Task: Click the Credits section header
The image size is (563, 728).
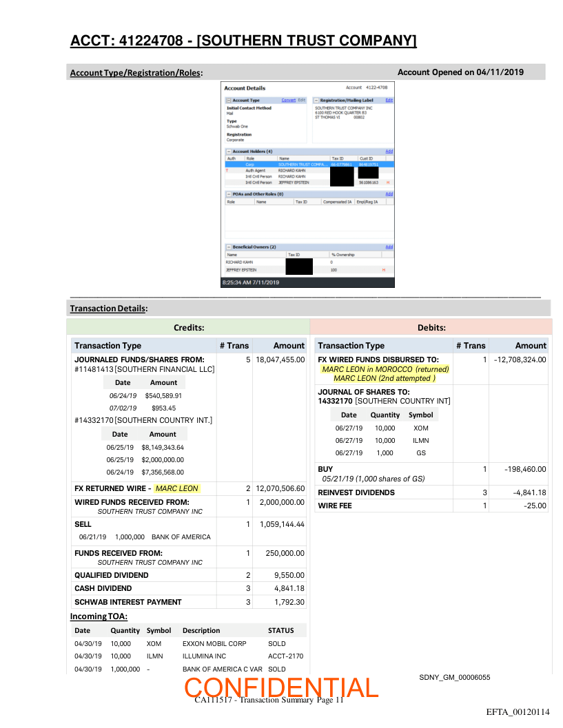Action: pos(188,328)
